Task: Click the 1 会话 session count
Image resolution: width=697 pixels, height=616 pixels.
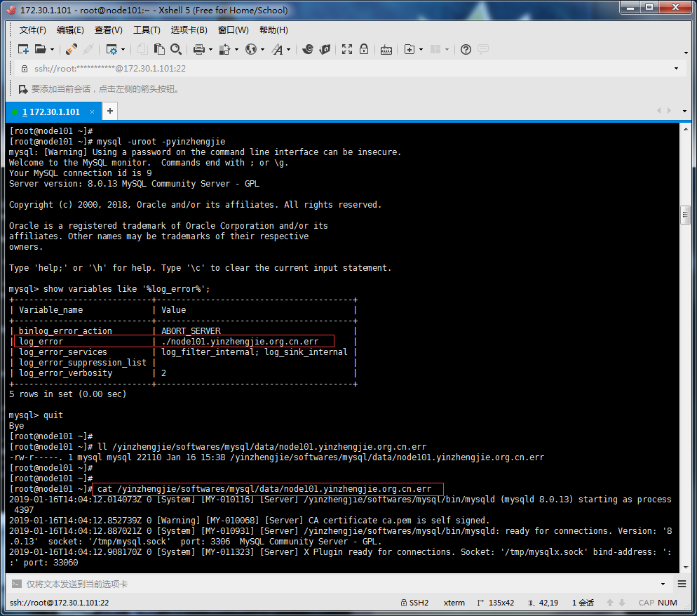Action: pyautogui.click(x=583, y=603)
